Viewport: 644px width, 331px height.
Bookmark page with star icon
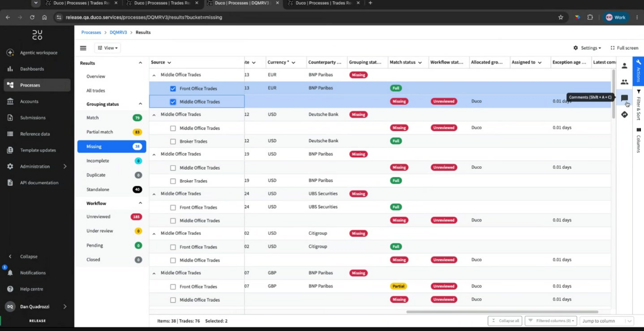(x=561, y=17)
